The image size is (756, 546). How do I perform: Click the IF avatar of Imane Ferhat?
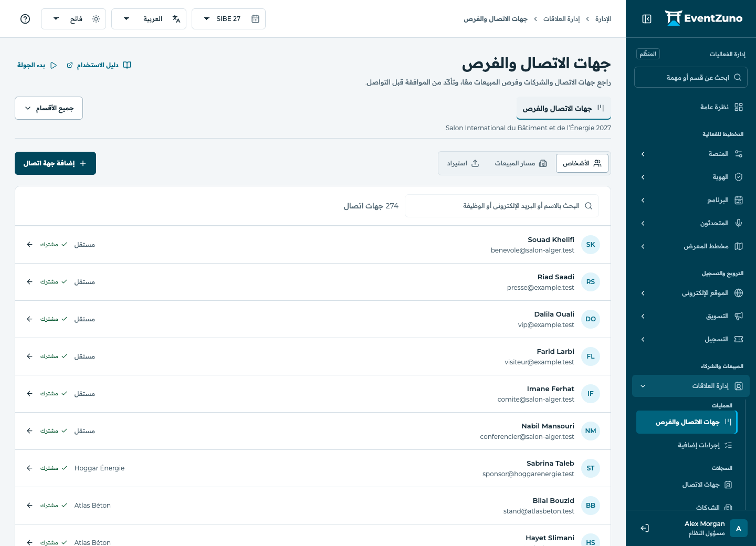tap(591, 394)
